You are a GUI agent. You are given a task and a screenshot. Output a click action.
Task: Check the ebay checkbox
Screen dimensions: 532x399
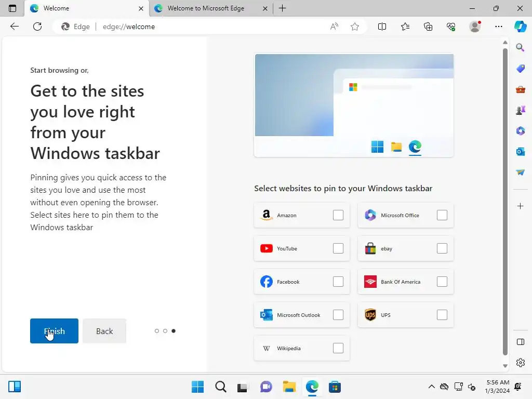[x=442, y=248]
